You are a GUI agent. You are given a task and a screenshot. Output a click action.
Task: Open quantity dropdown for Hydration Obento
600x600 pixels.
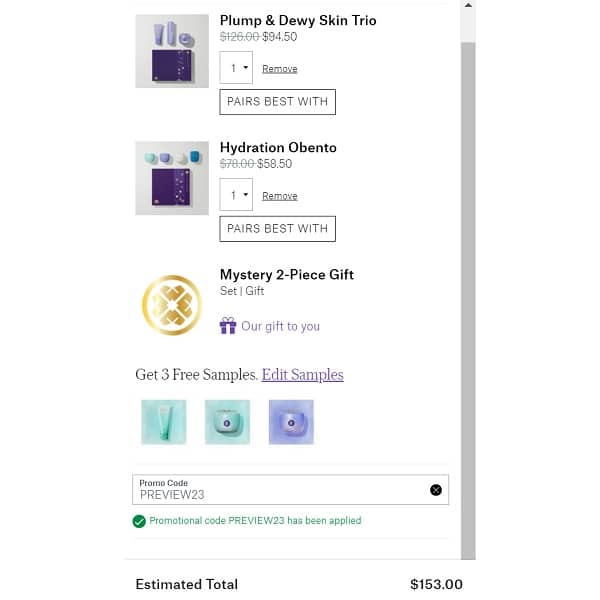tap(236, 195)
